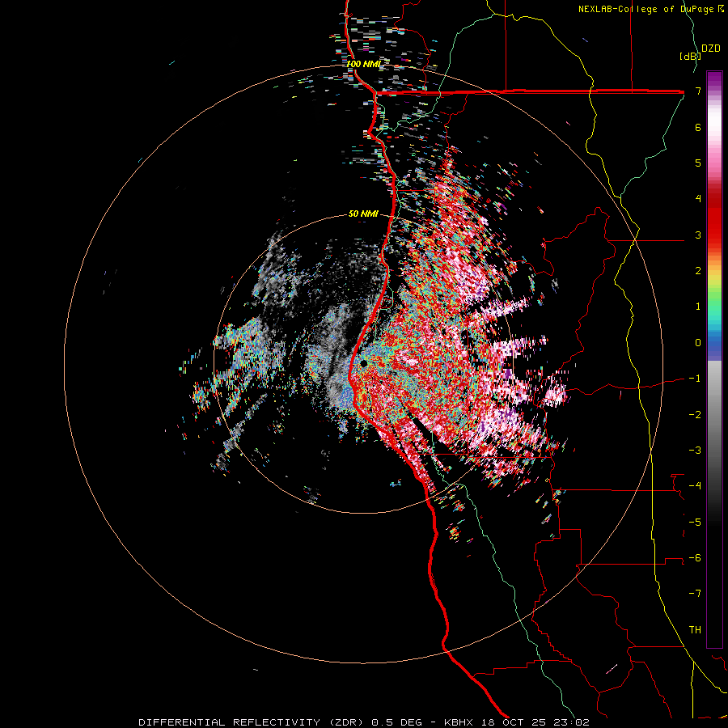728x728 pixels.
Task: Click the "6" tick label on the scale
Action: coord(698,127)
